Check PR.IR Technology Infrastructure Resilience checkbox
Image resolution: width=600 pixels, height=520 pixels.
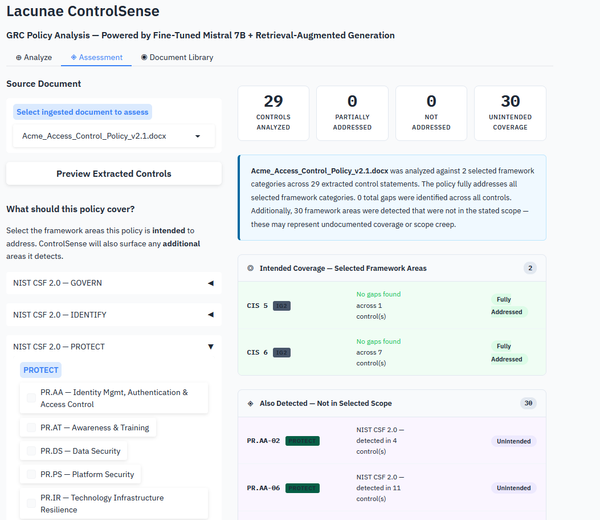pyautogui.click(x=31, y=503)
